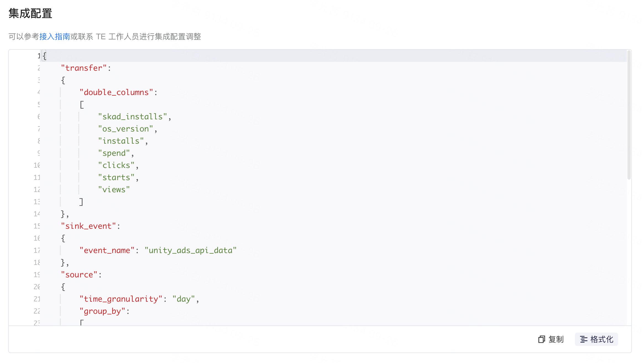Click line number 10 in the gutter
This screenshot has width=644, height=363.
coord(37,165)
